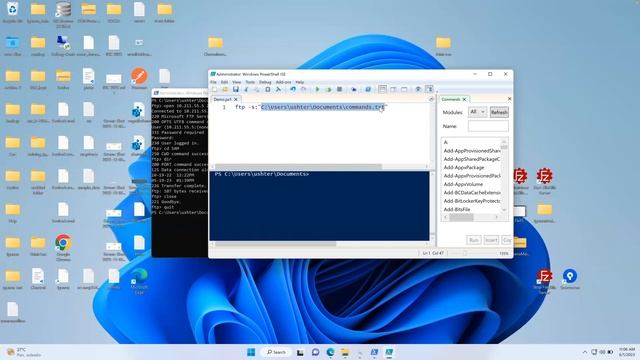640x360 pixels.
Task: Select Show Script Pane Right layout icon
Action: (393, 89)
